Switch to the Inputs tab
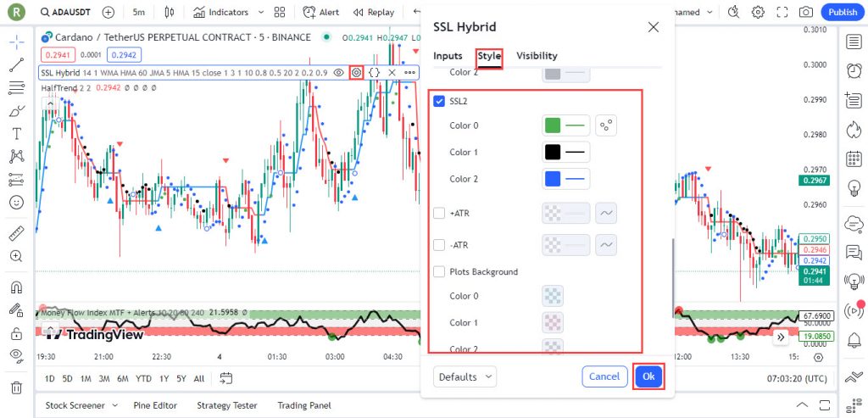 (x=448, y=56)
